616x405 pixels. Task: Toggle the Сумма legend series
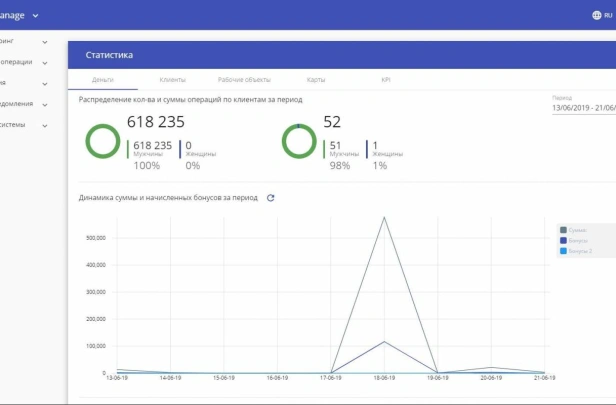click(574, 230)
